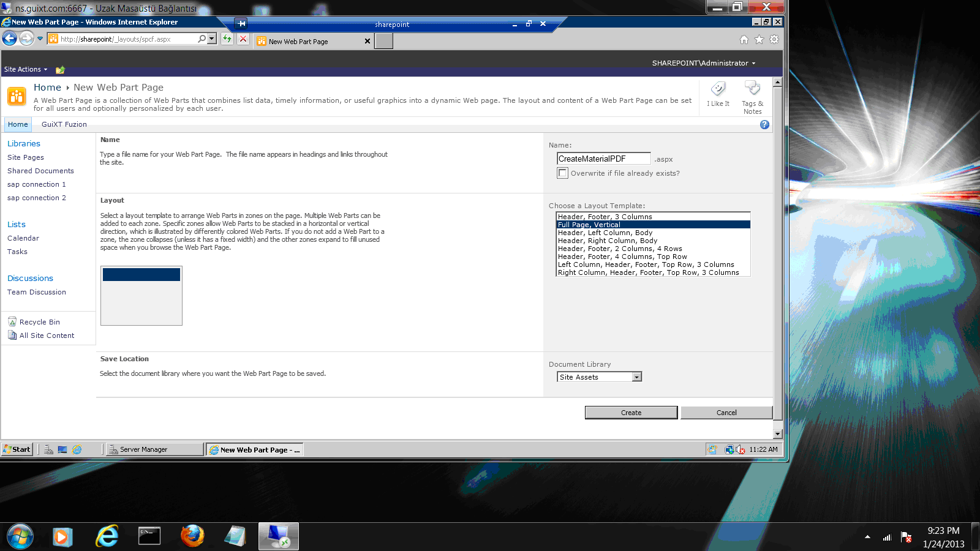Click Home breadcrumb link
Screen dimensions: 980x551
tap(47, 88)
